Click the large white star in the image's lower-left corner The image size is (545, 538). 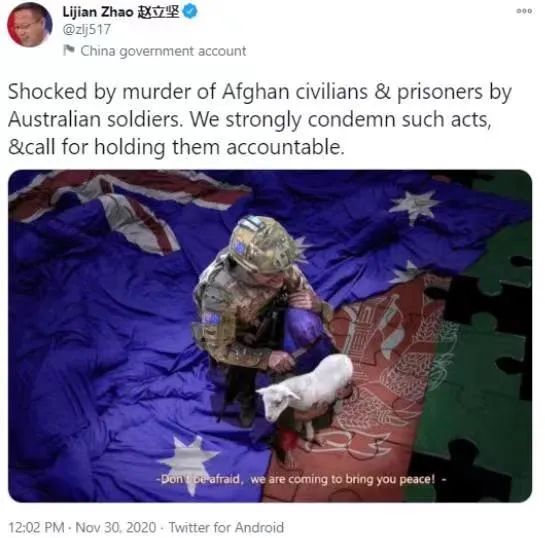coord(189,464)
